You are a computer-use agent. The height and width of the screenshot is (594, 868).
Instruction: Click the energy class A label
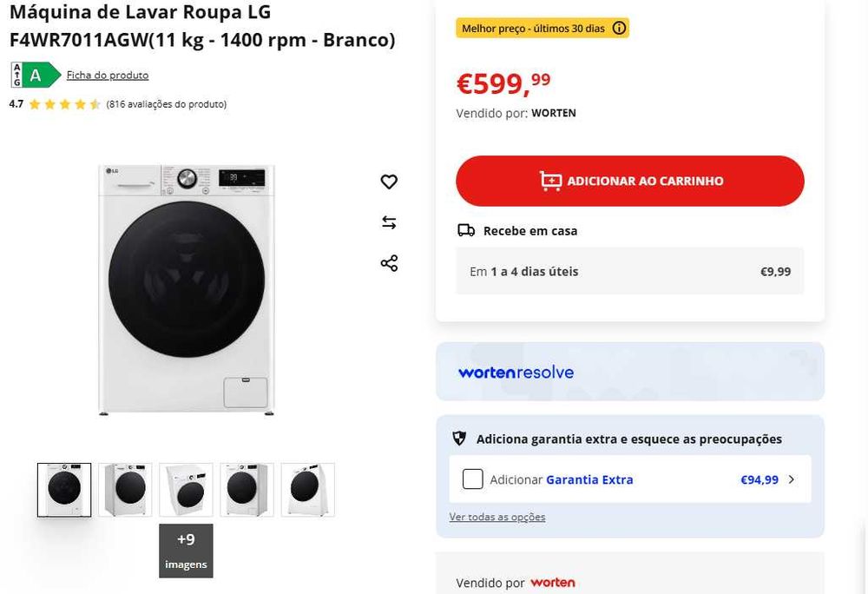35,76
